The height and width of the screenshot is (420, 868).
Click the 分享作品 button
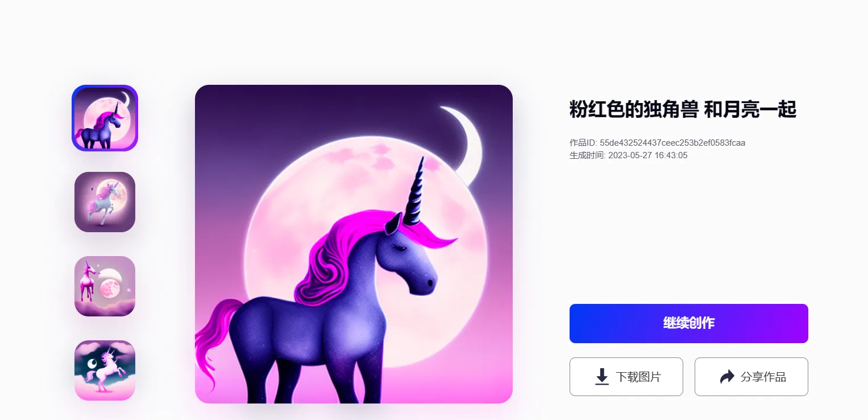click(x=751, y=377)
